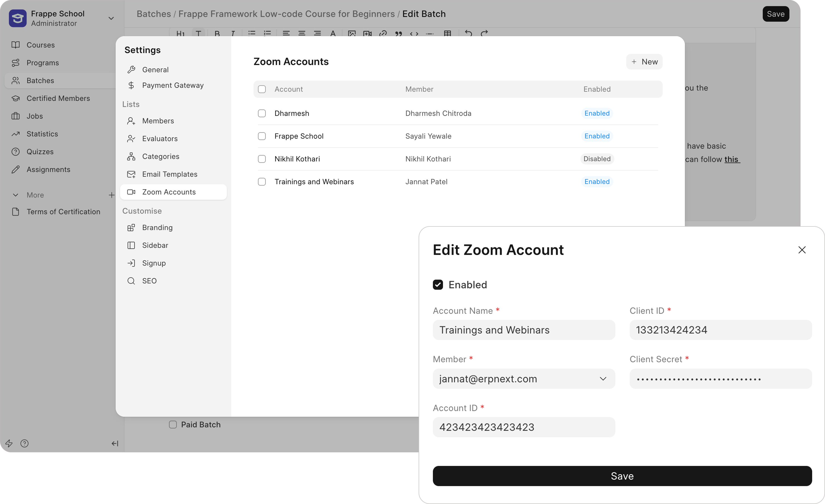The image size is (825, 504).
Task: Click the Disabled badge for Nikhil Kothari
Action: tap(597, 159)
